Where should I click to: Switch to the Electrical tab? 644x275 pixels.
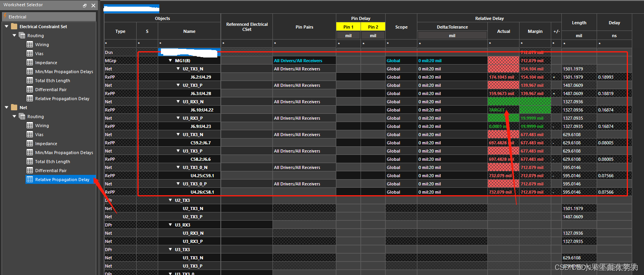[17, 17]
